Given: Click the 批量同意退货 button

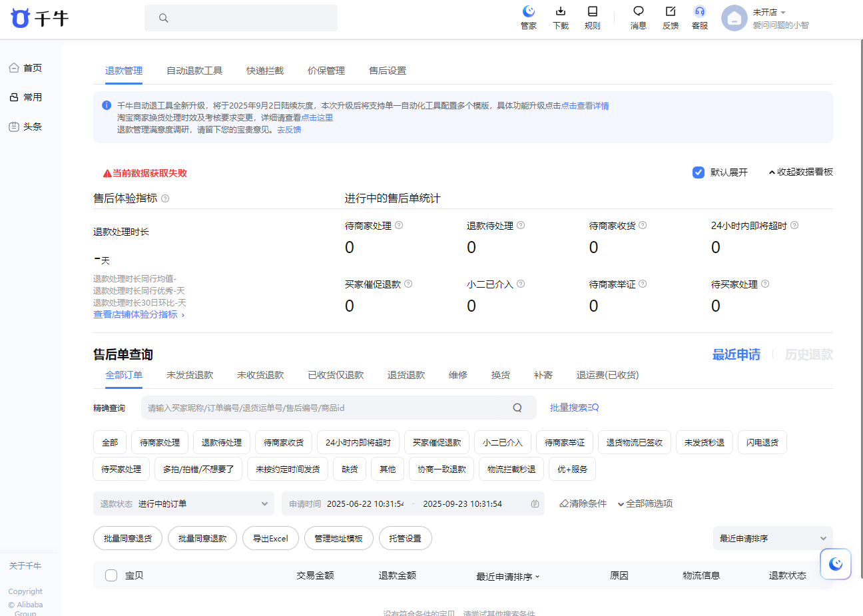Looking at the screenshot, I should 128,538.
